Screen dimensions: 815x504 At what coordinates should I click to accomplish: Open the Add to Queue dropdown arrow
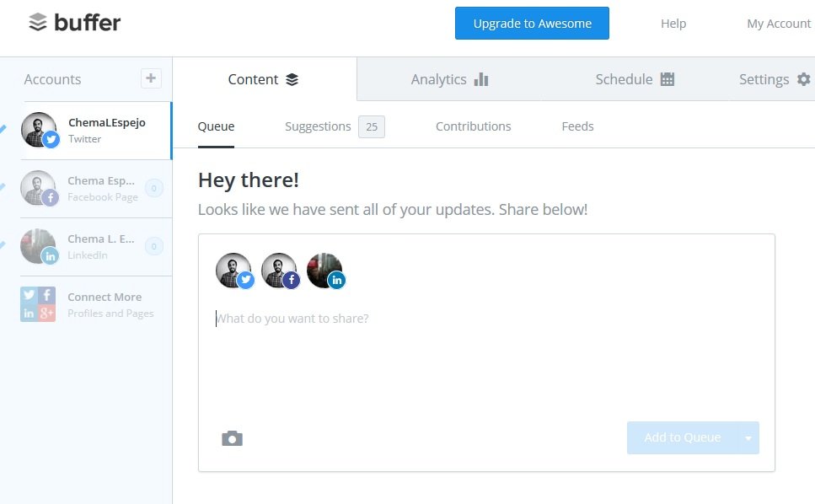point(748,438)
